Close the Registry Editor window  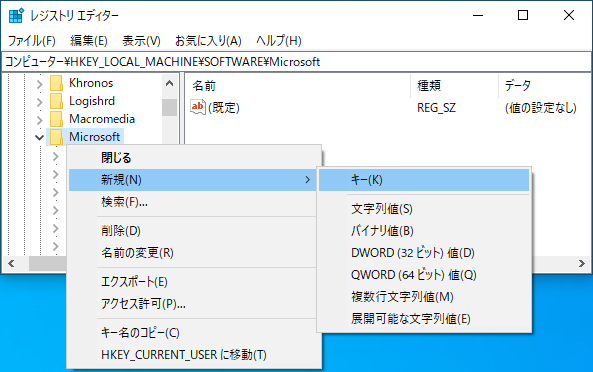pos(569,16)
